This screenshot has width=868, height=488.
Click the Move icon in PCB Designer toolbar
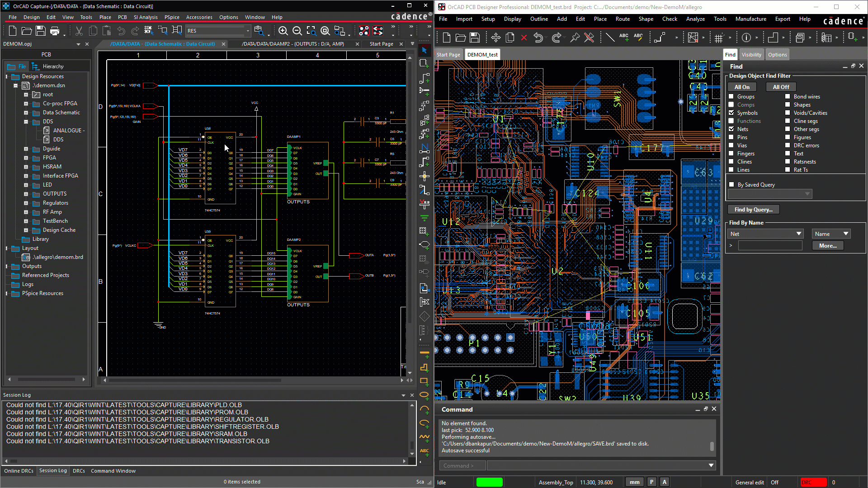click(496, 38)
